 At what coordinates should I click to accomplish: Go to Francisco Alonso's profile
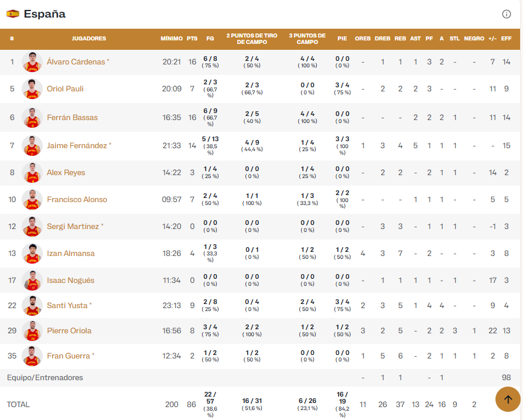pyautogui.click(x=77, y=200)
